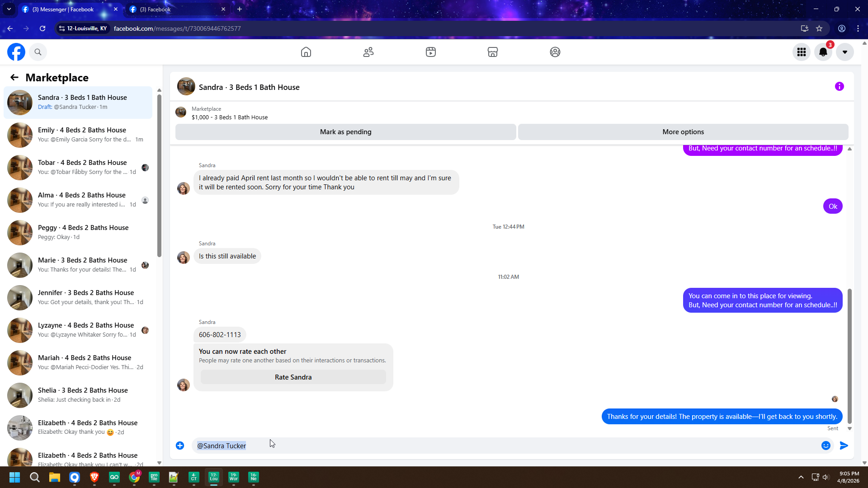Viewport: 868px width, 488px height.
Task: Open the emoji picker in composer
Action: pos(826,446)
